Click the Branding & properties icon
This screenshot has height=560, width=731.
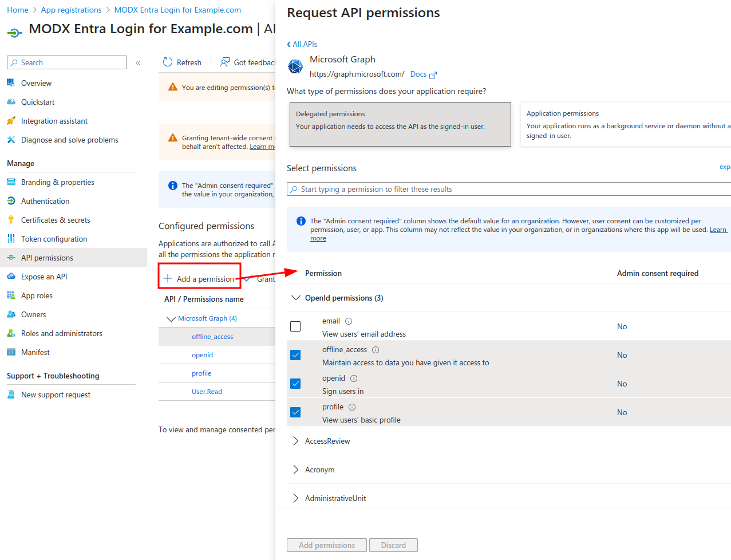click(11, 182)
